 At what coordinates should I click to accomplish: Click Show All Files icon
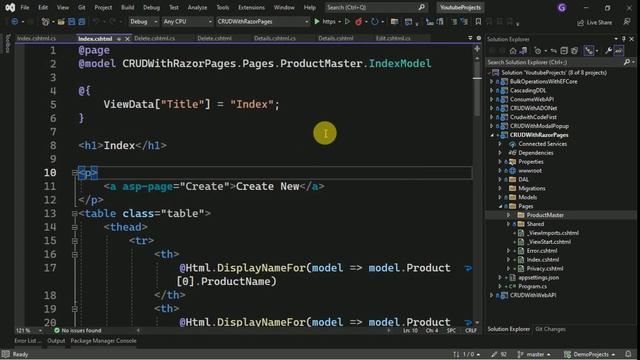pyautogui.click(x=574, y=51)
